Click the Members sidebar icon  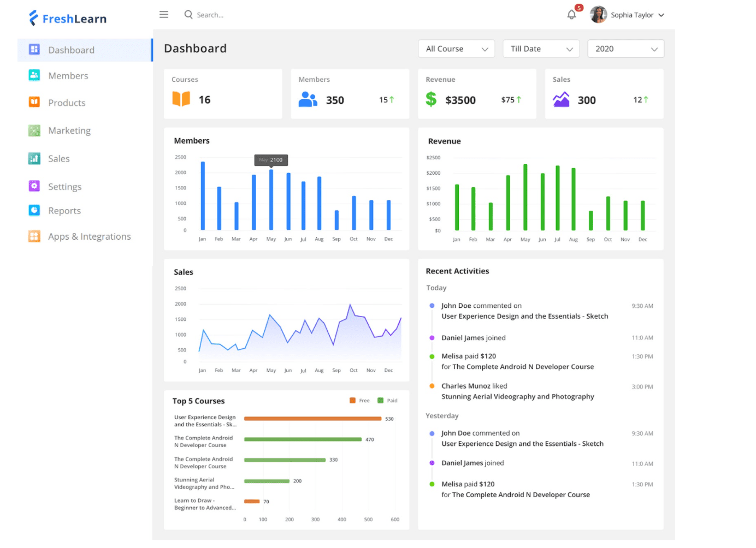pos(34,75)
